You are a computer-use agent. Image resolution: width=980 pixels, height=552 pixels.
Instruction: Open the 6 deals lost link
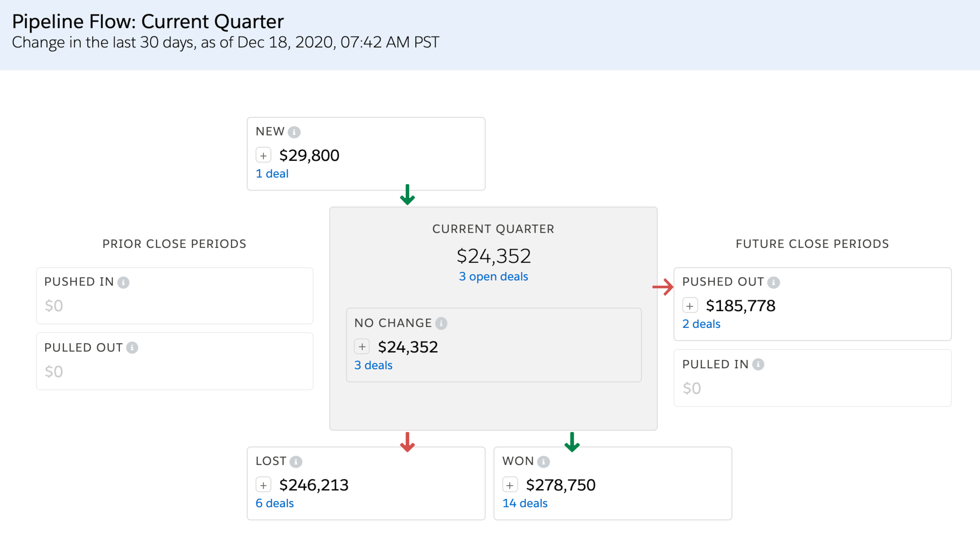[275, 503]
